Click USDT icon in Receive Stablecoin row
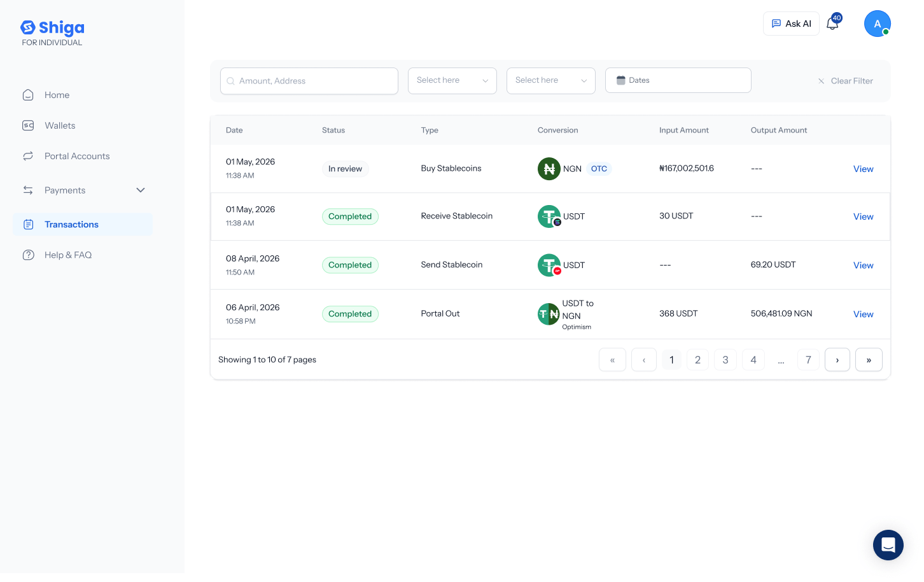 coord(549,216)
